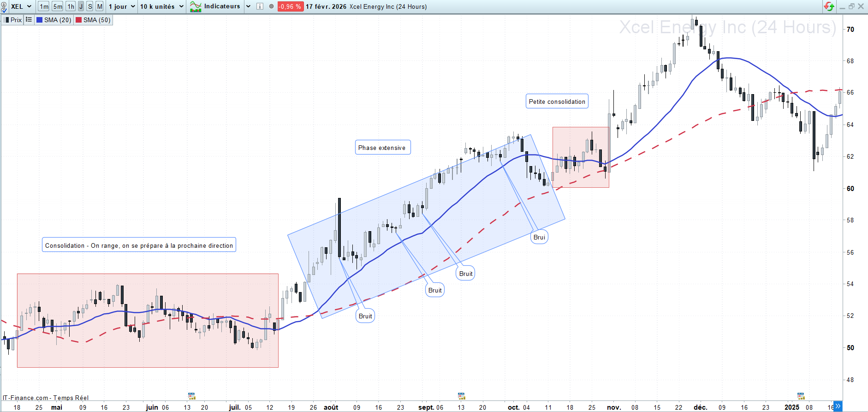Open the XEL ticker symbol dropdown
868x412 pixels.
click(21, 6)
